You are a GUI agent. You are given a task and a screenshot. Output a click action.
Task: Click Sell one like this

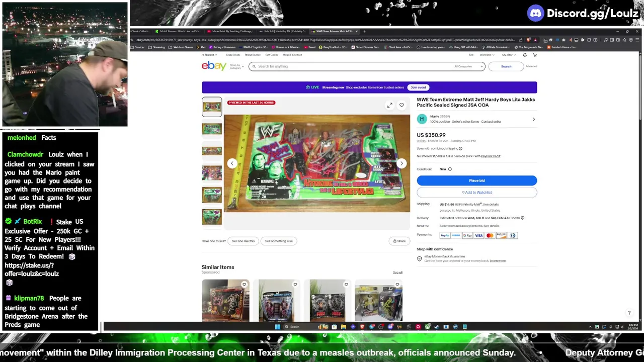coord(243,241)
